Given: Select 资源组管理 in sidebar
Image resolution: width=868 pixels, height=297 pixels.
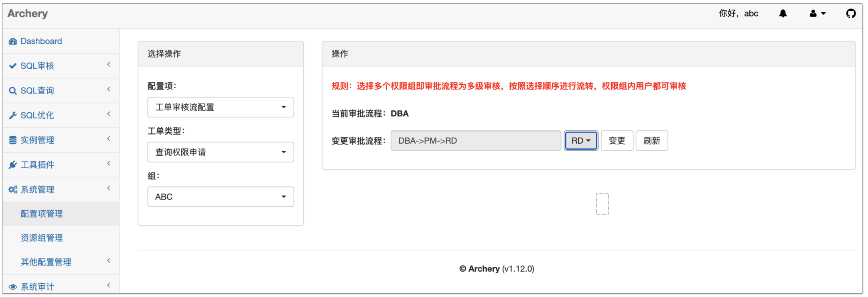Looking at the screenshot, I should 42,238.
